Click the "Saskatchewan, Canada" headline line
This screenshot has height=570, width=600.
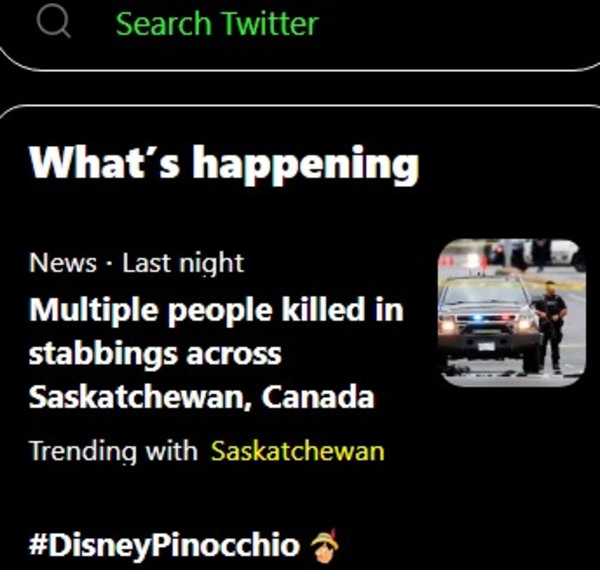click(x=201, y=397)
